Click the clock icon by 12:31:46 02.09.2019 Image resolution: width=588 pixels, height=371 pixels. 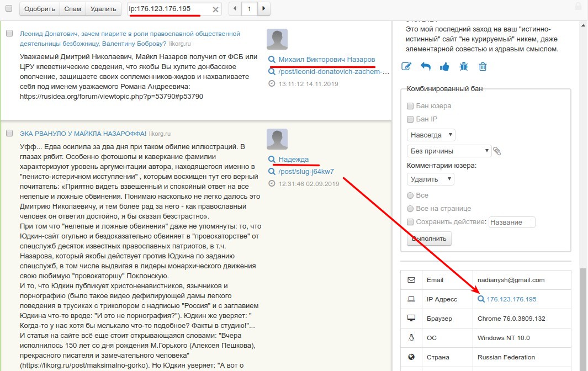pyautogui.click(x=272, y=183)
